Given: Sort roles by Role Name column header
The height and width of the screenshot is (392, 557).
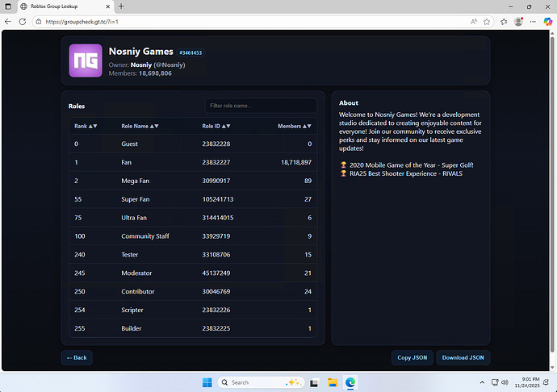Looking at the screenshot, I should pyautogui.click(x=140, y=126).
